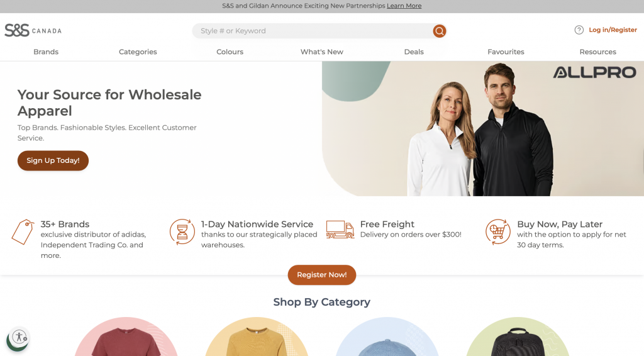The height and width of the screenshot is (356, 644).
Task: Click the shopping cart Pay Later icon
Action: pyautogui.click(x=498, y=232)
